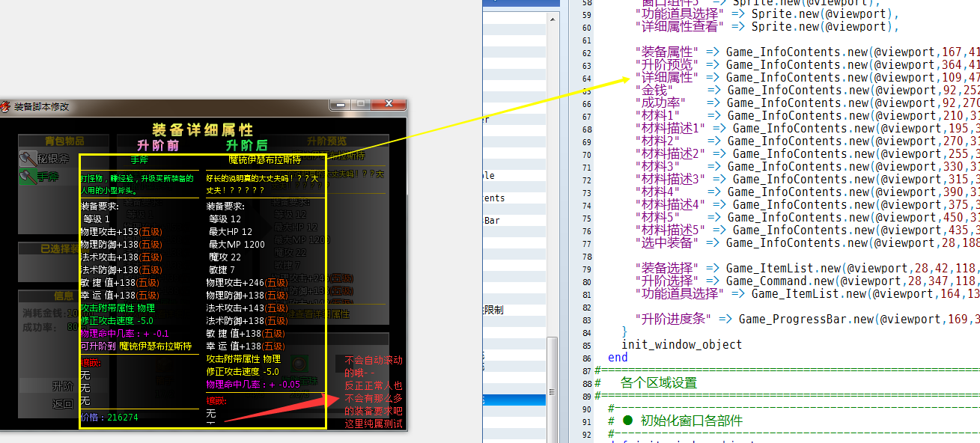Select the 限制 script list row

(x=515, y=309)
